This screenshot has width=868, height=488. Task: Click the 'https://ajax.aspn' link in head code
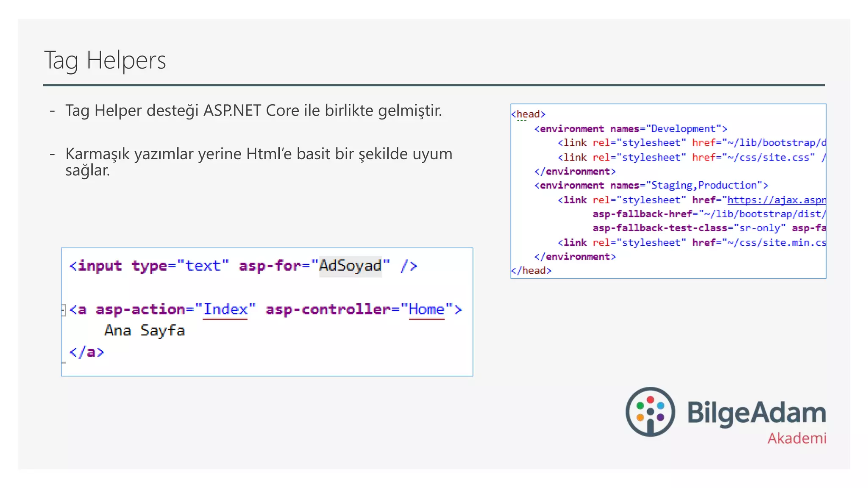click(776, 200)
